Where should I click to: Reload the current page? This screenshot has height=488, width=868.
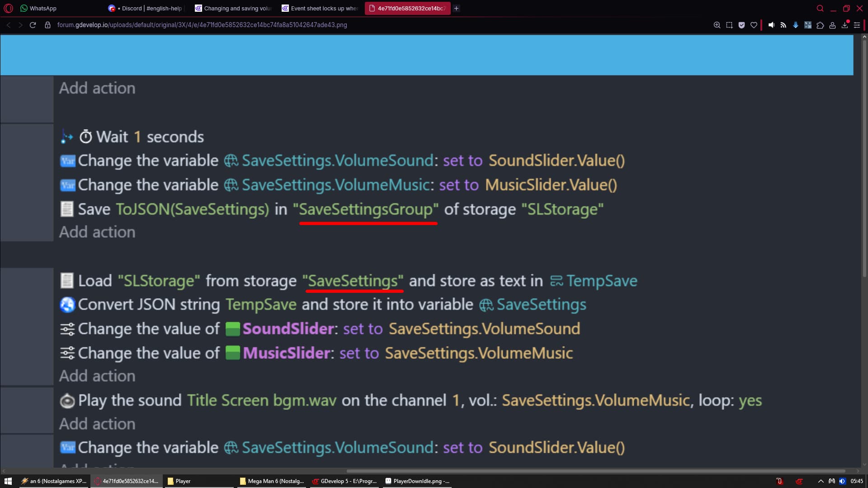33,25
